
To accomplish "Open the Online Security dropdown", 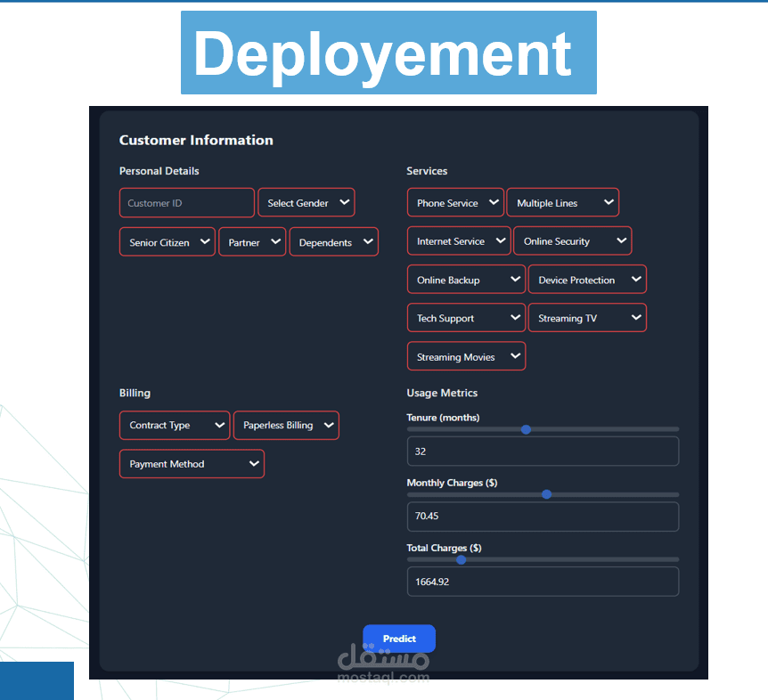I will click(573, 240).
